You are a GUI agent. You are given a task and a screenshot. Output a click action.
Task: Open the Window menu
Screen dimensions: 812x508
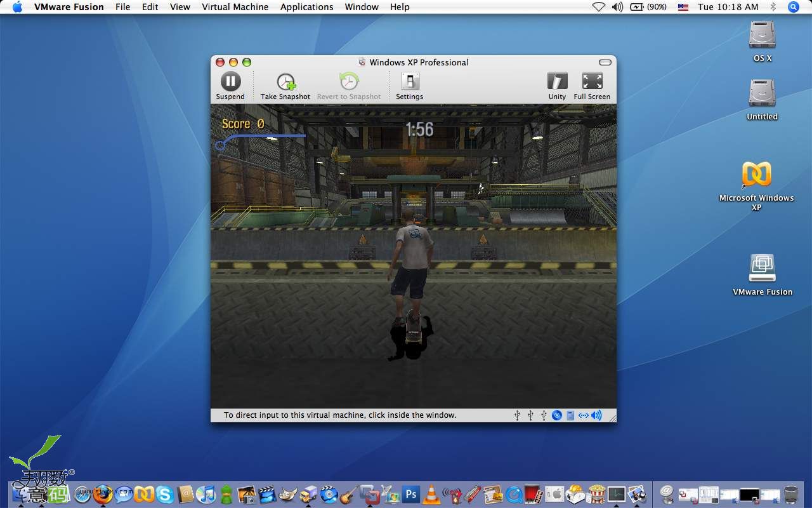[362, 7]
